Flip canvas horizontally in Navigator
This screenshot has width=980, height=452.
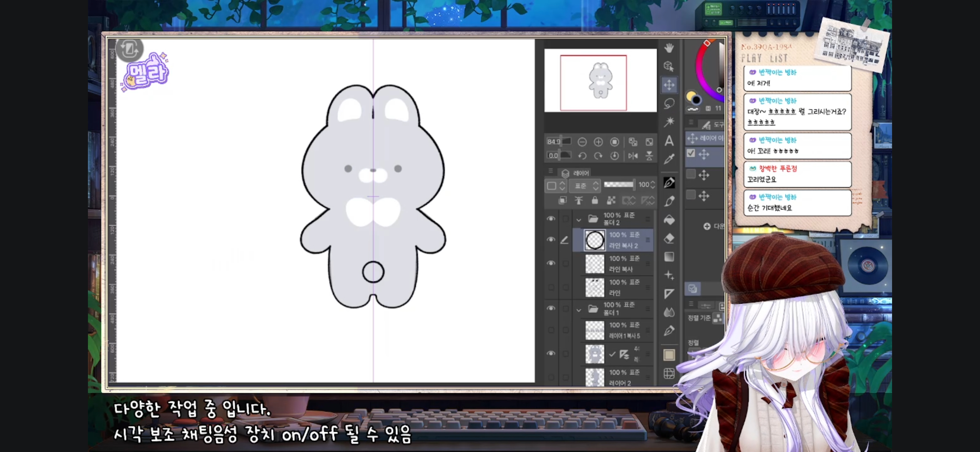pos(633,156)
